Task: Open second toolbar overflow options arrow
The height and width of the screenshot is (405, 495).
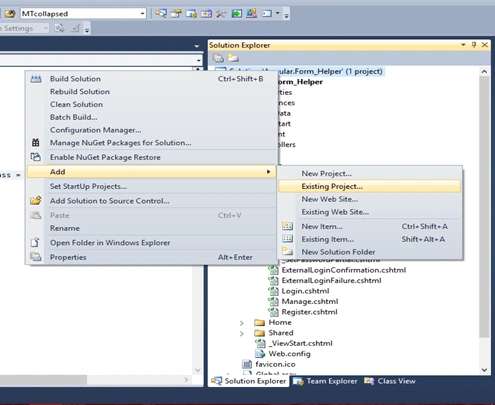Action: (87, 30)
